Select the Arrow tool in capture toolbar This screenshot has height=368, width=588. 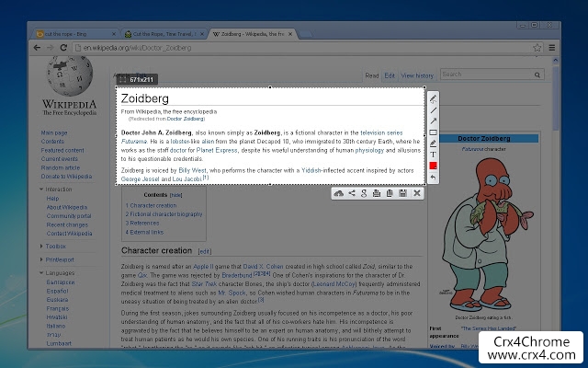point(433,121)
